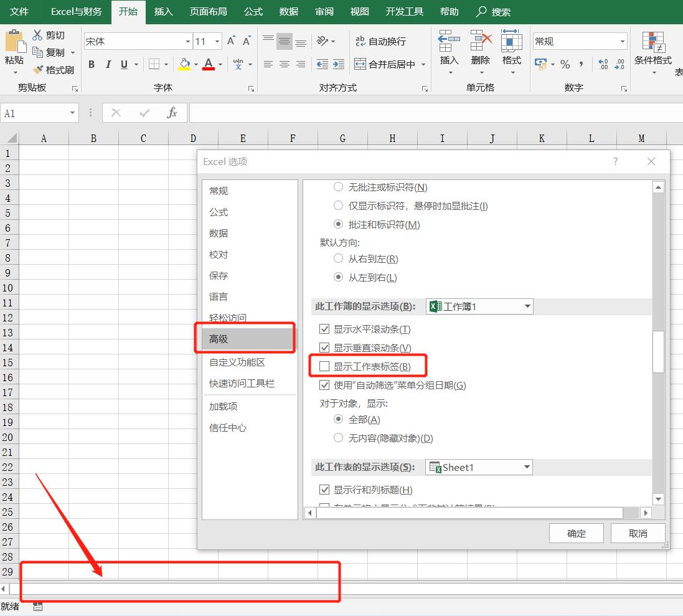683x616 pixels.
Task: Click the underline icon
Action: point(123,64)
